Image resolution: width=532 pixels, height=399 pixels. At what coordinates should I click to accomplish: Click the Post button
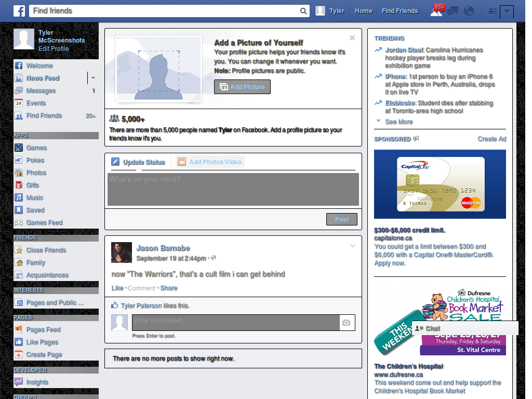(x=342, y=219)
